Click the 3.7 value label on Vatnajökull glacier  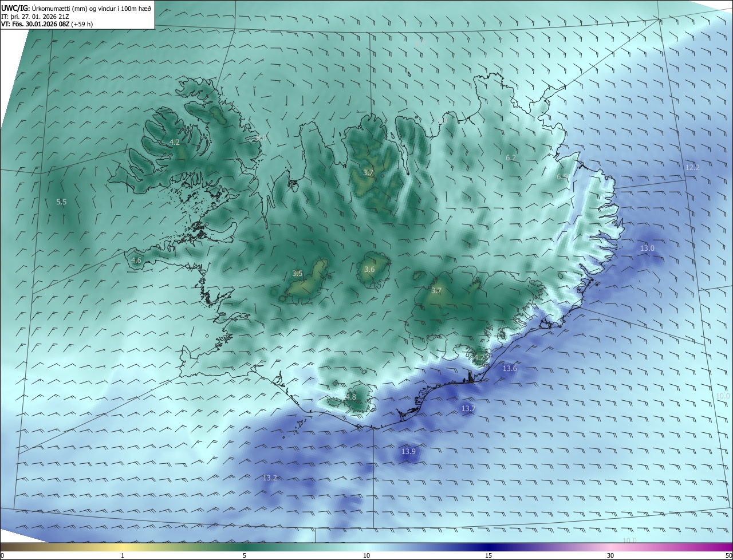(436, 290)
